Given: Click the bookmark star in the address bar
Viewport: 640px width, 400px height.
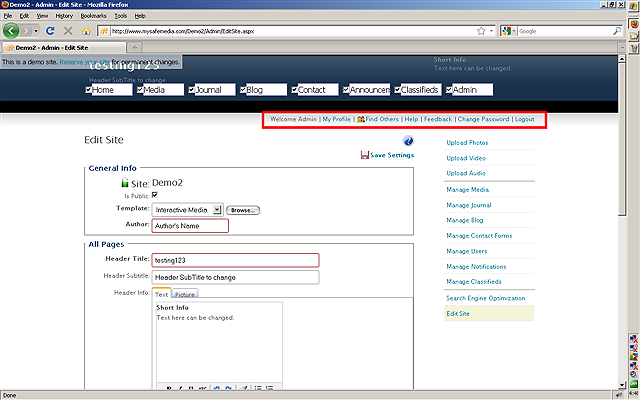Looking at the screenshot, I should 481,31.
